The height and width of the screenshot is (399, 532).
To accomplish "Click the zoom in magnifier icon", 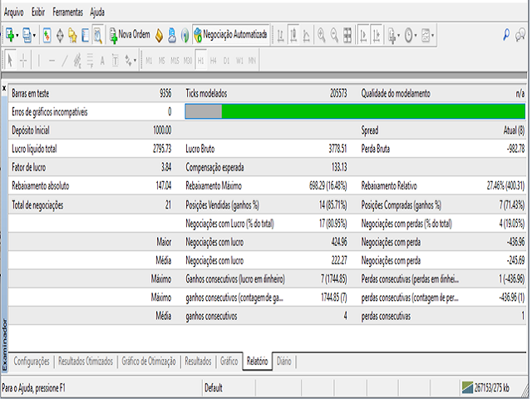I will (321, 35).
